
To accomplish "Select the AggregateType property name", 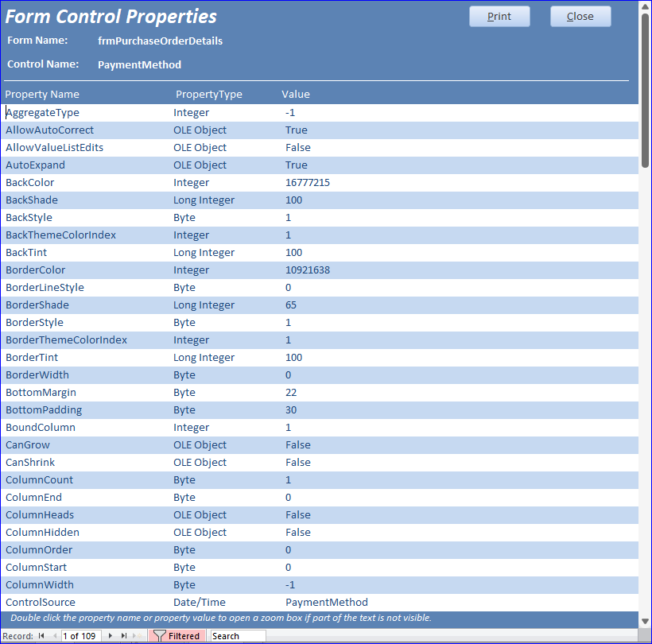I will [x=42, y=113].
